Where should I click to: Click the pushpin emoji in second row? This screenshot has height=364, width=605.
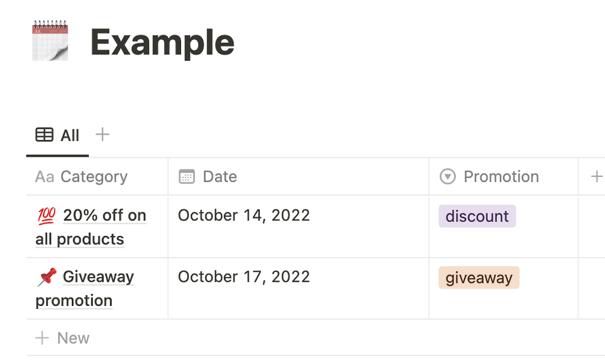point(47,277)
